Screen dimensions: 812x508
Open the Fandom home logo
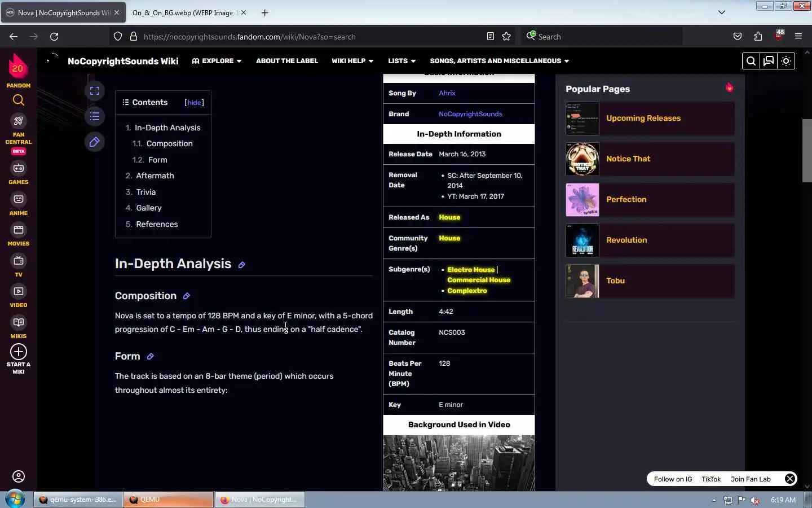click(x=18, y=67)
